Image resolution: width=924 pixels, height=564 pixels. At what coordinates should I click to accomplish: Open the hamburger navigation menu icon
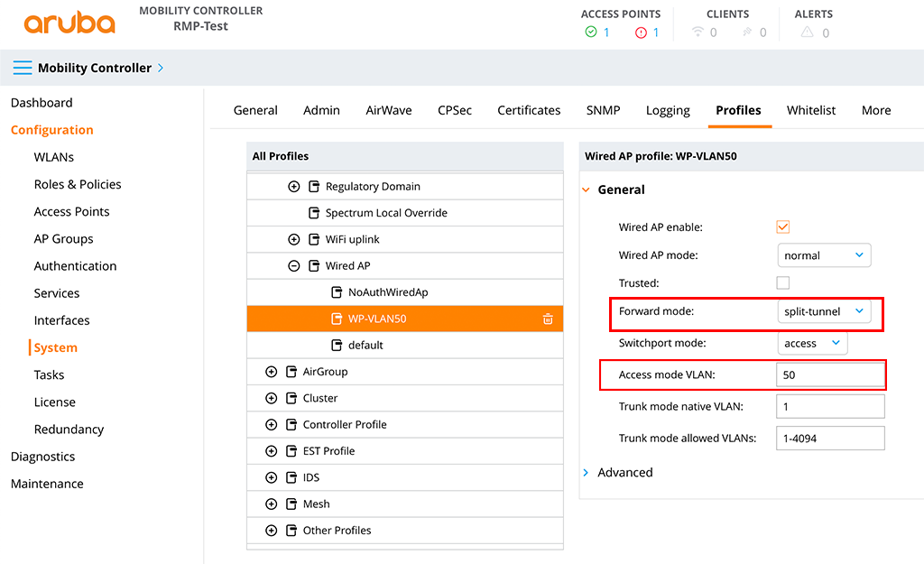click(x=23, y=67)
